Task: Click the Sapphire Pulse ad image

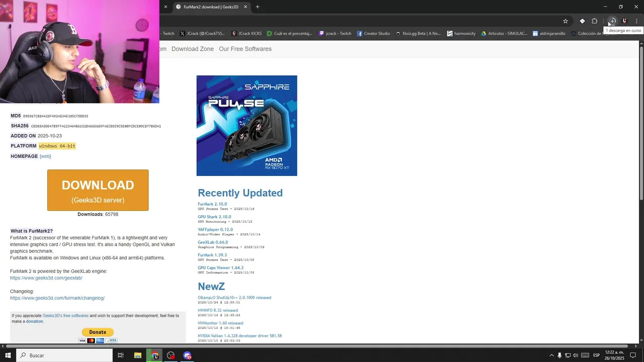Action: pyautogui.click(x=247, y=126)
